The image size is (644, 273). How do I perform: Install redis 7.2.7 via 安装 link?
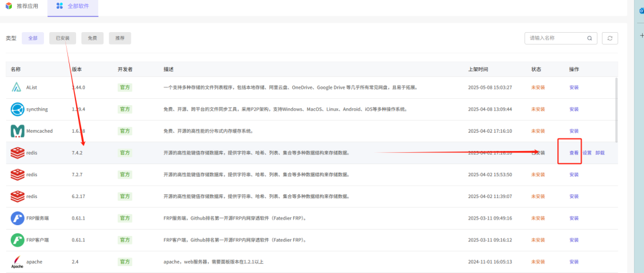574,174
